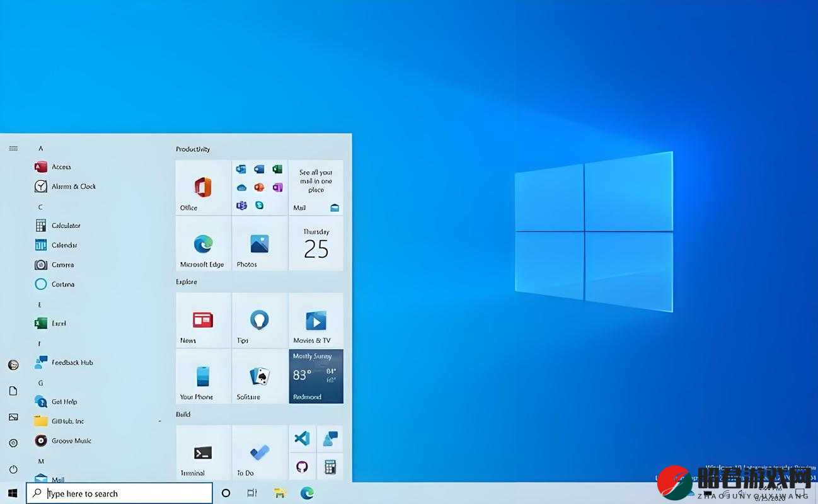Launch the Microsoft Edge tile
Viewport: 818px width, 504px height.
click(x=203, y=244)
